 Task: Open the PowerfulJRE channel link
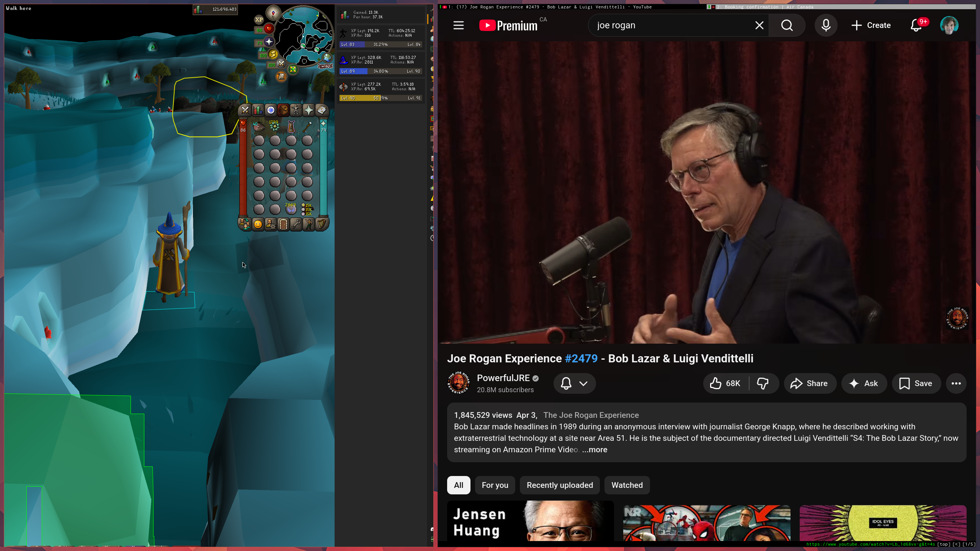click(503, 378)
